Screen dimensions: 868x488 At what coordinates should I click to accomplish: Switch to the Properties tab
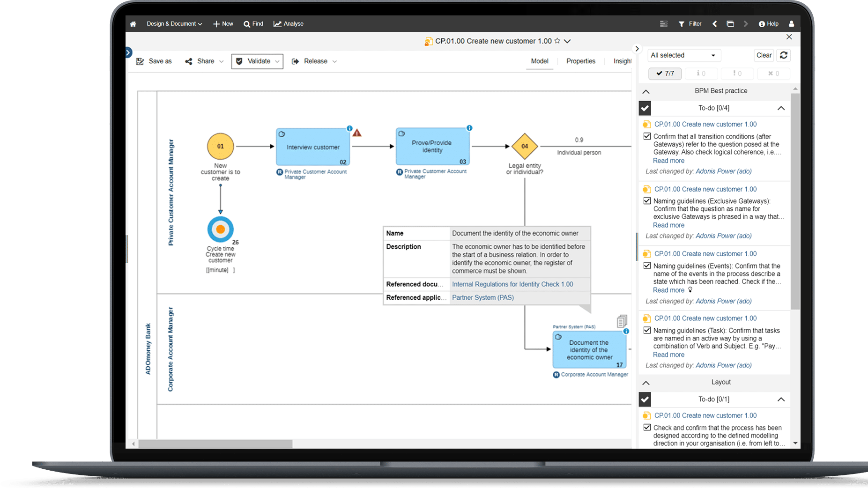580,61
